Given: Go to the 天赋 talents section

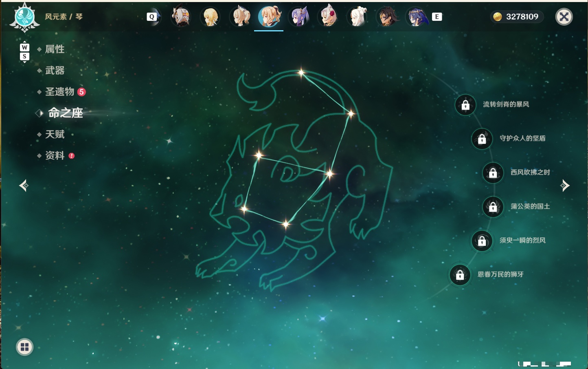Looking at the screenshot, I should click(55, 134).
